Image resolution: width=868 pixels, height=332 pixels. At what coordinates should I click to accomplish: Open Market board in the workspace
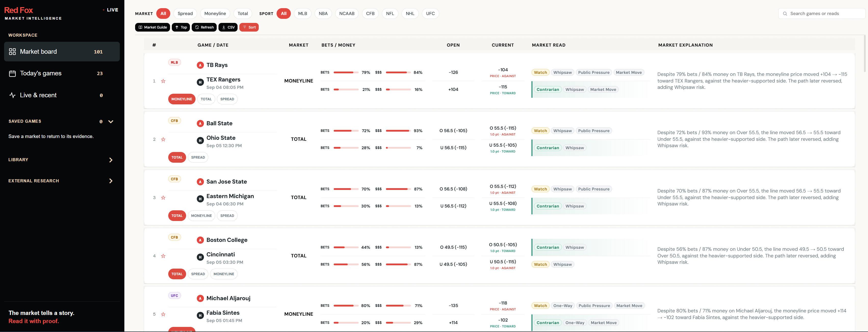click(x=62, y=51)
